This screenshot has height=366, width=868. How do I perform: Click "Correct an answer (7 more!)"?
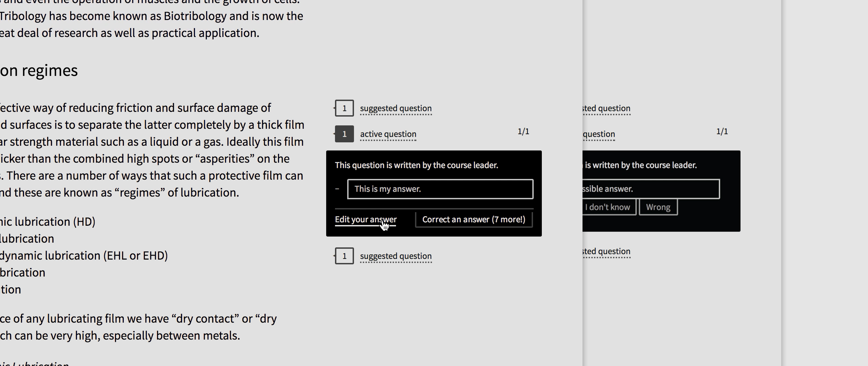click(x=473, y=219)
